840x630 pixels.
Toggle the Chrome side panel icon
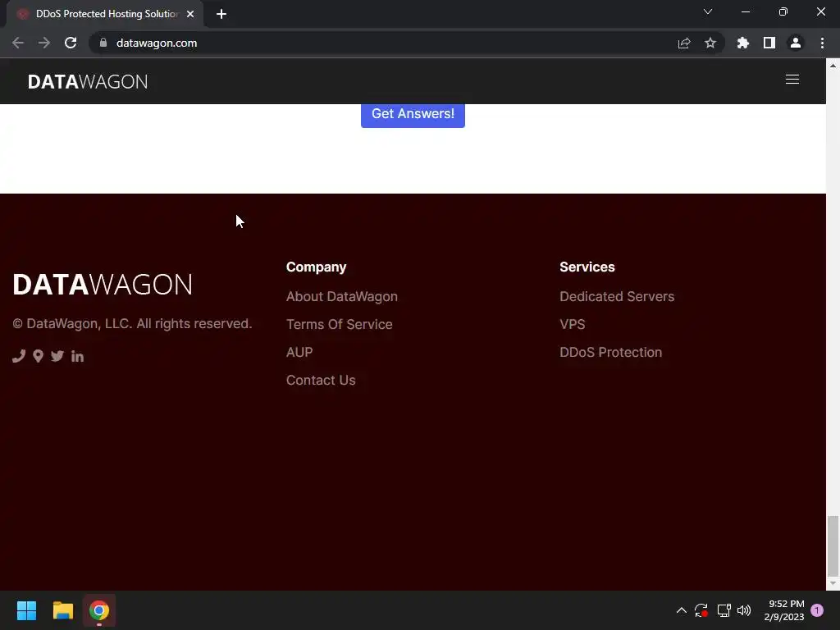coord(769,43)
